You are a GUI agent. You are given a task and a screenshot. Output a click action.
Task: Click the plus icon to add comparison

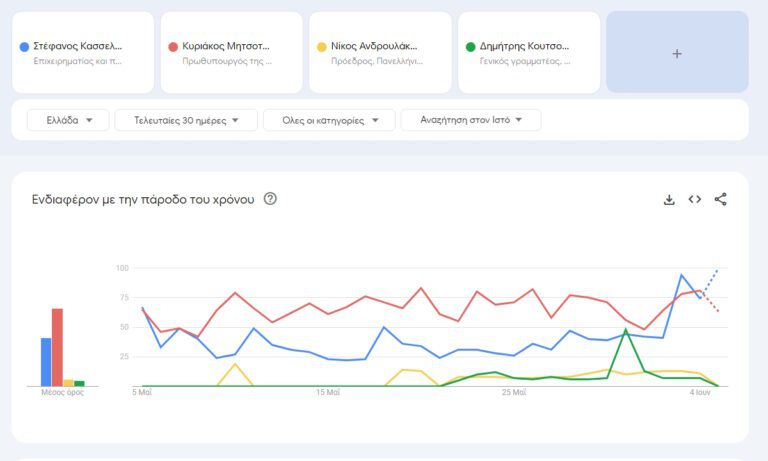tap(677, 53)
